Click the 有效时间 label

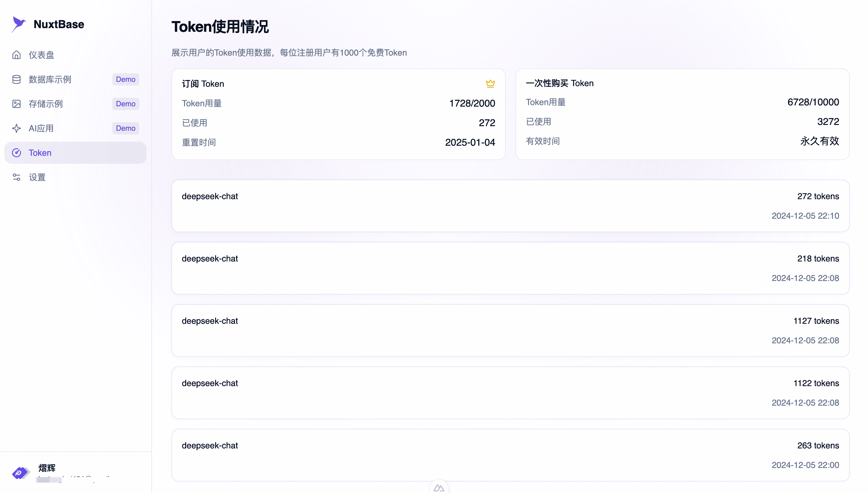pos(543,141)
